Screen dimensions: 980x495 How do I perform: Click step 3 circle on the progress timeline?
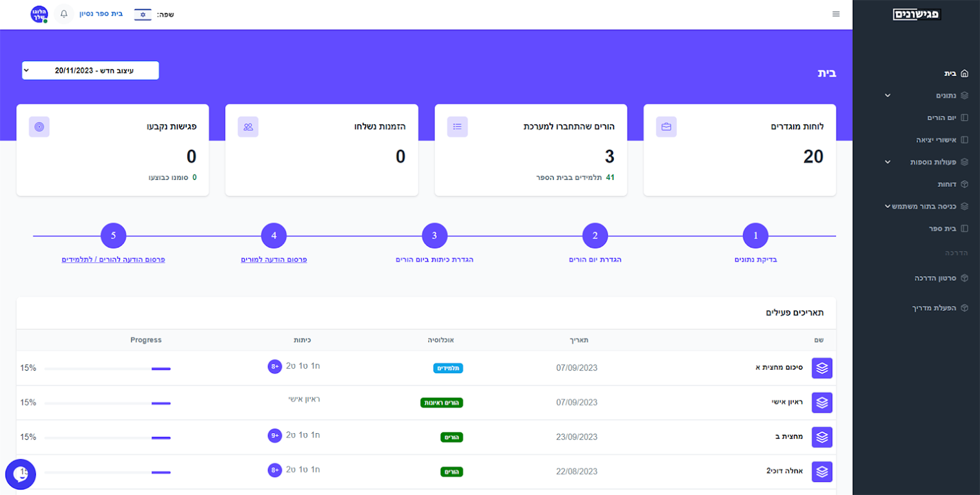click(x=434, y=236)
